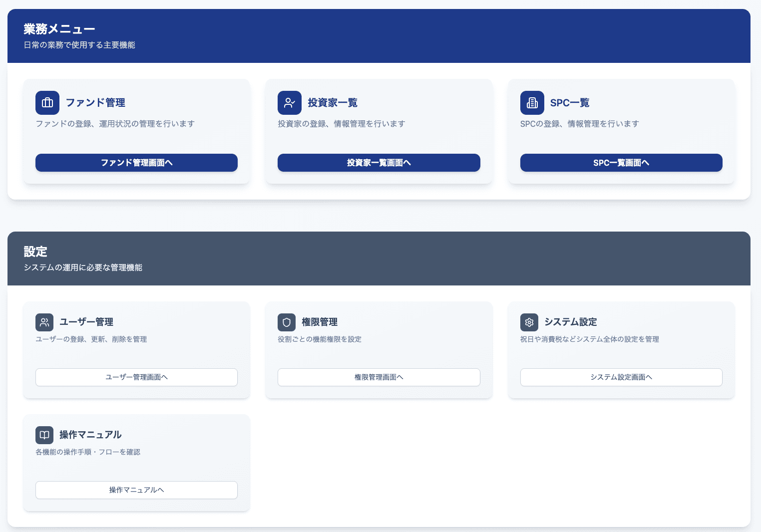Click the building icon for SPC一覧

(532, 103)
